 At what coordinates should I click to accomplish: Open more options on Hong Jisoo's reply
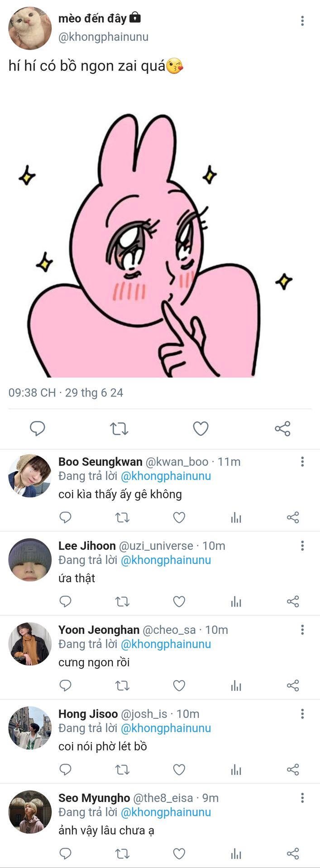click(x=302, y=714)
